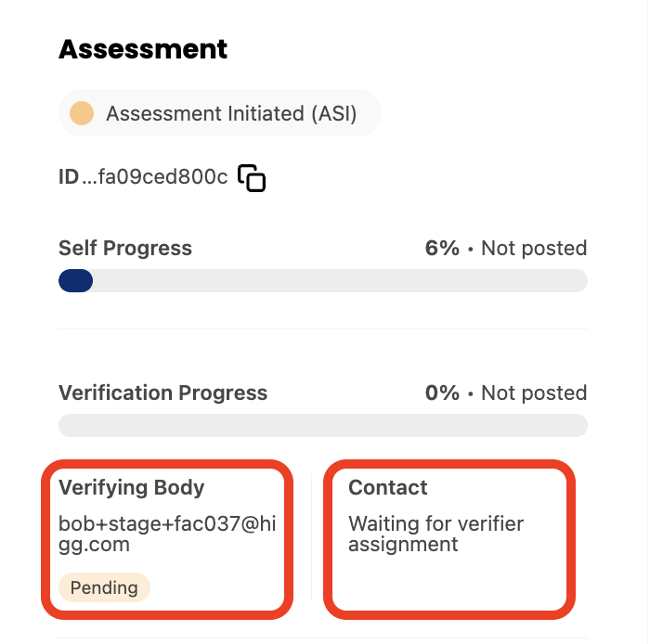Click the truncated ID text fa09ced800c
Viewport: 650px width, 644px height.
tap(155, 177)
